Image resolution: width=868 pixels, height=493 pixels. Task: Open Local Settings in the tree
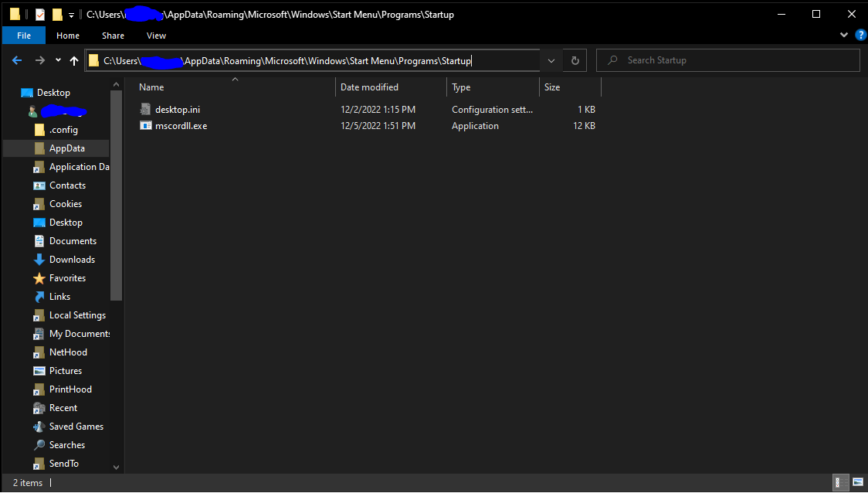(77, 315)
